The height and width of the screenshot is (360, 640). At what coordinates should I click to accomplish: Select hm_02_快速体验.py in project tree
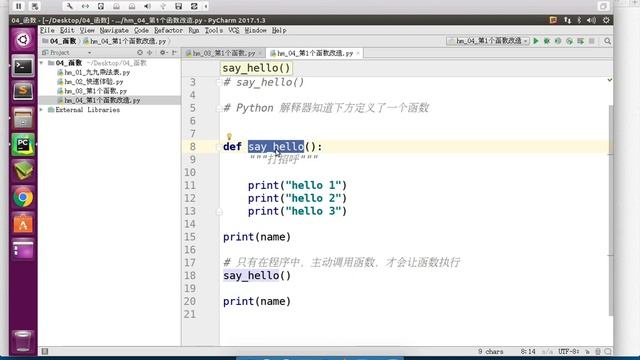90,82
